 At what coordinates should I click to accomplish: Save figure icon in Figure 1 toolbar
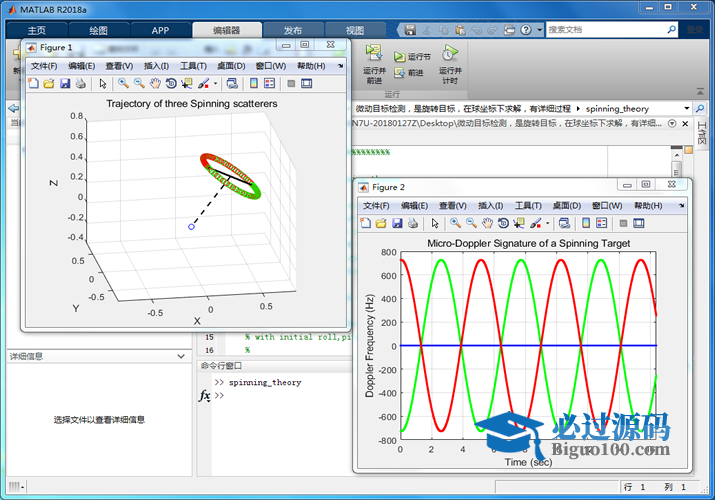pos(65,83)
